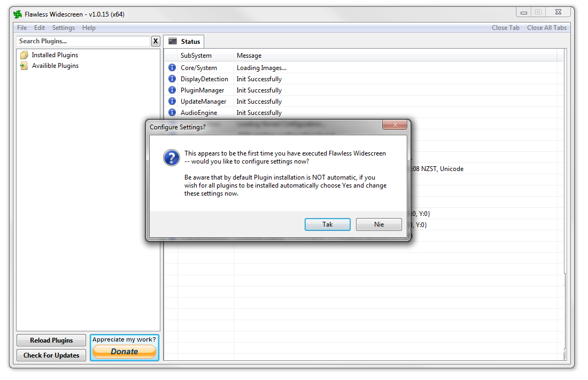588x380 pixels.
Task: Select the Availible Plugins tree item
Action: point(55,66)
